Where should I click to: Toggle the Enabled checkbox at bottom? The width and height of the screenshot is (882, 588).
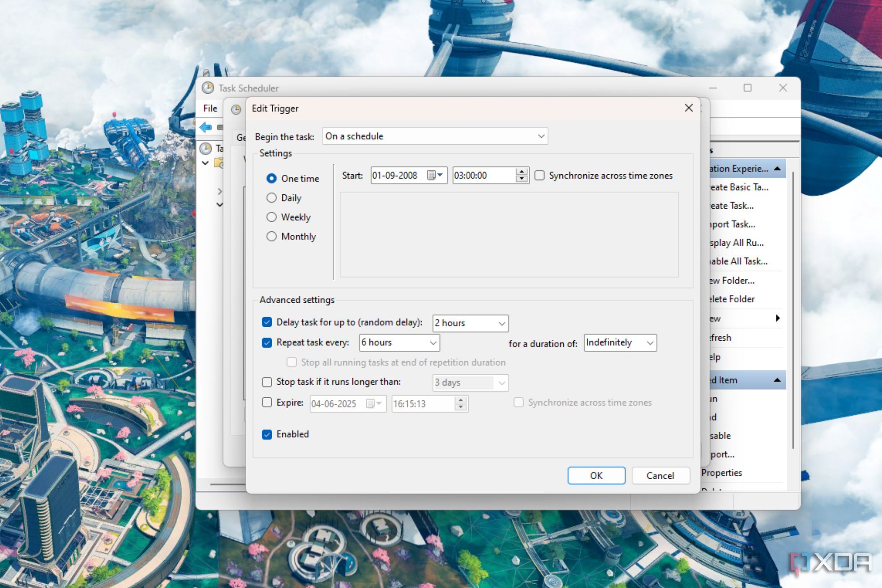(x=268, y=434)
